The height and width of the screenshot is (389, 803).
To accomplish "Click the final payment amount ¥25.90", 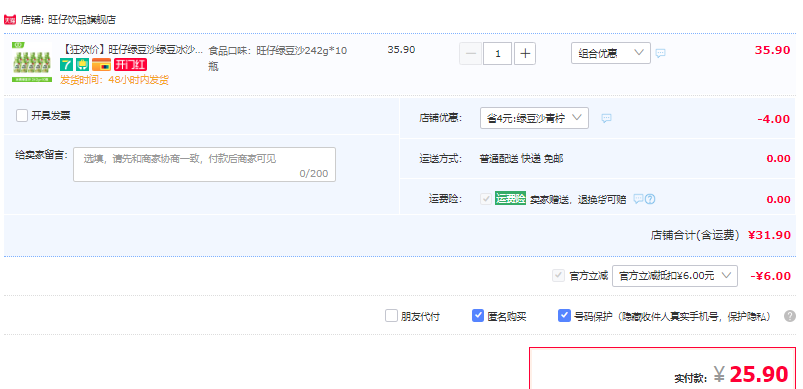I will 751,375.
